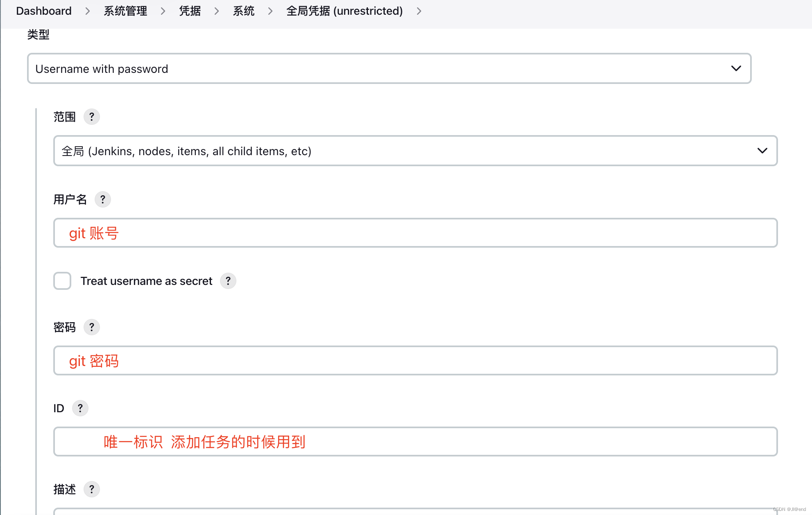Focus the ID input field

pos(415,441)
